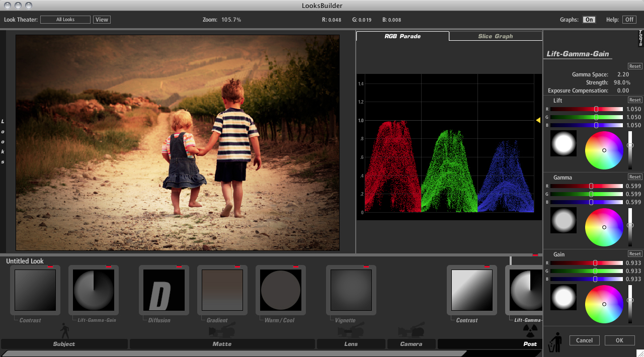The image size is (644, 357).
Task: Select the Warm/Cool tool
Action: (x=280, y=290)
